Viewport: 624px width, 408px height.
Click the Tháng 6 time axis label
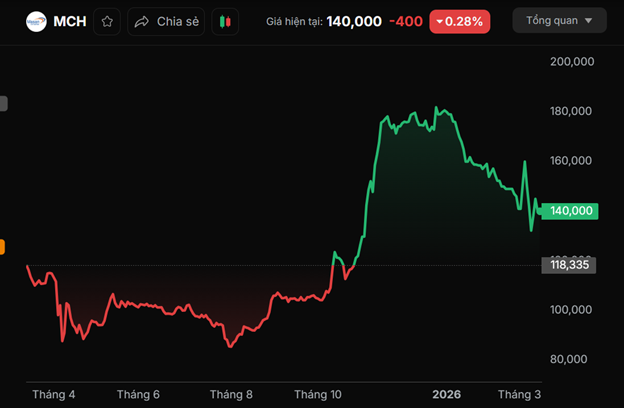coord(138,394)
